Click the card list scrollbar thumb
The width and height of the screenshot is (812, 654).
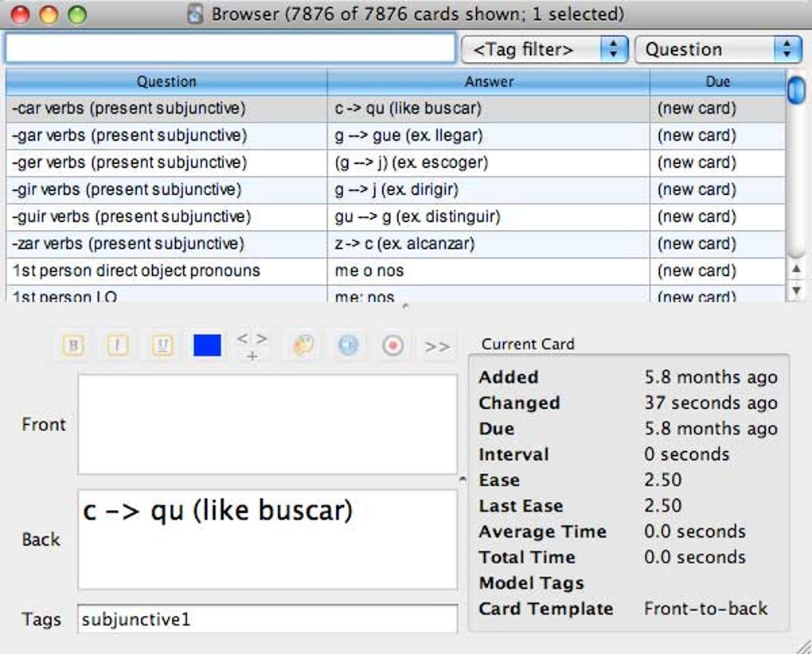[796, 89]
